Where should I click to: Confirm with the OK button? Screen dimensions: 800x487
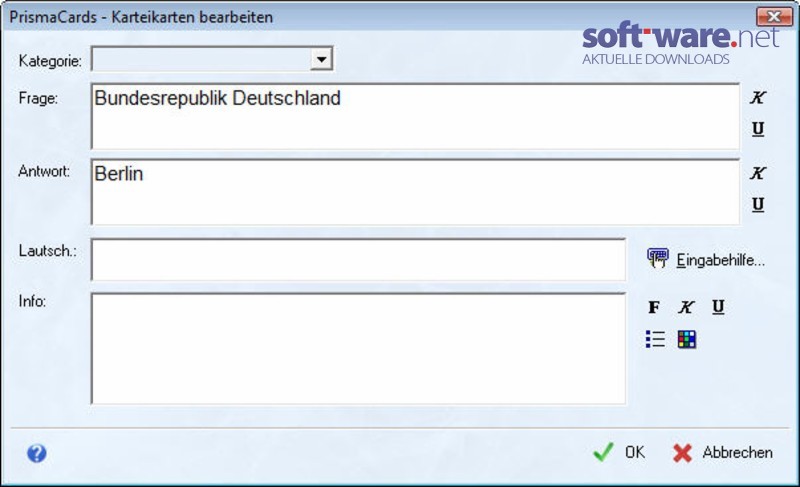(619, 452)
